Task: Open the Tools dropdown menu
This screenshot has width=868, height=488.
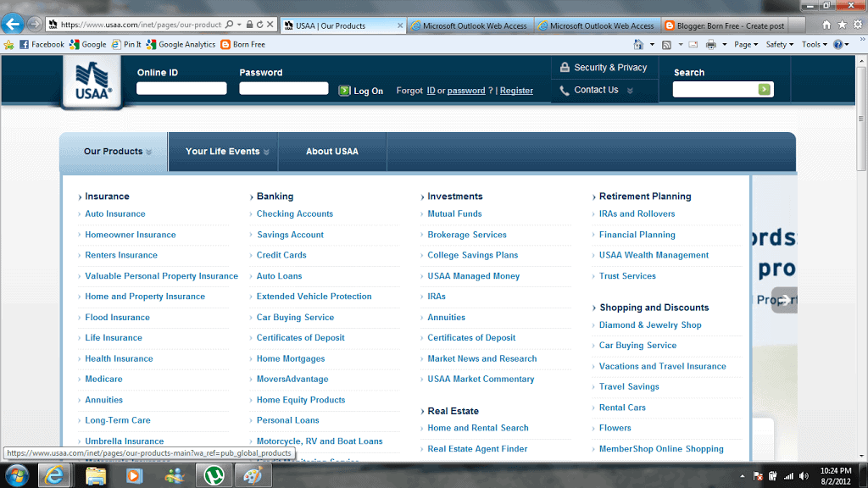Action: 812,43
